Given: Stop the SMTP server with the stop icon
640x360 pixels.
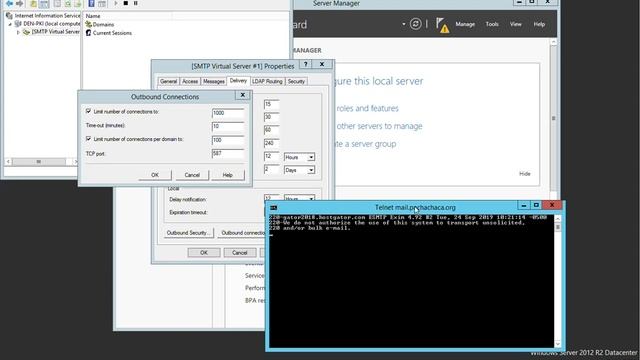Looking at the screenshot, I should tap(126, 3).
